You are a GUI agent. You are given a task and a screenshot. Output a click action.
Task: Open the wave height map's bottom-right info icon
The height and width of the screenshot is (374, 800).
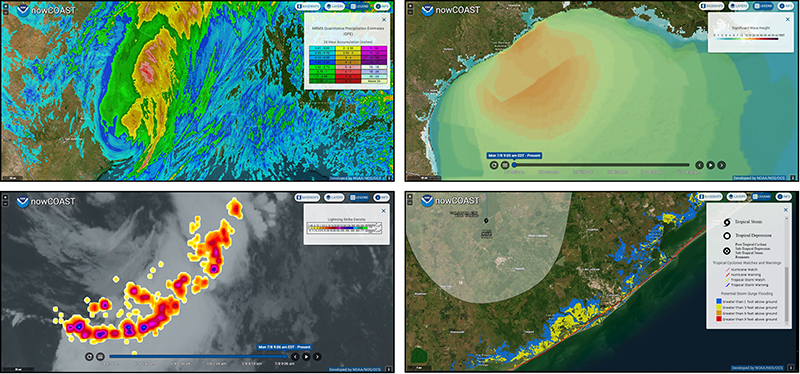793,178
